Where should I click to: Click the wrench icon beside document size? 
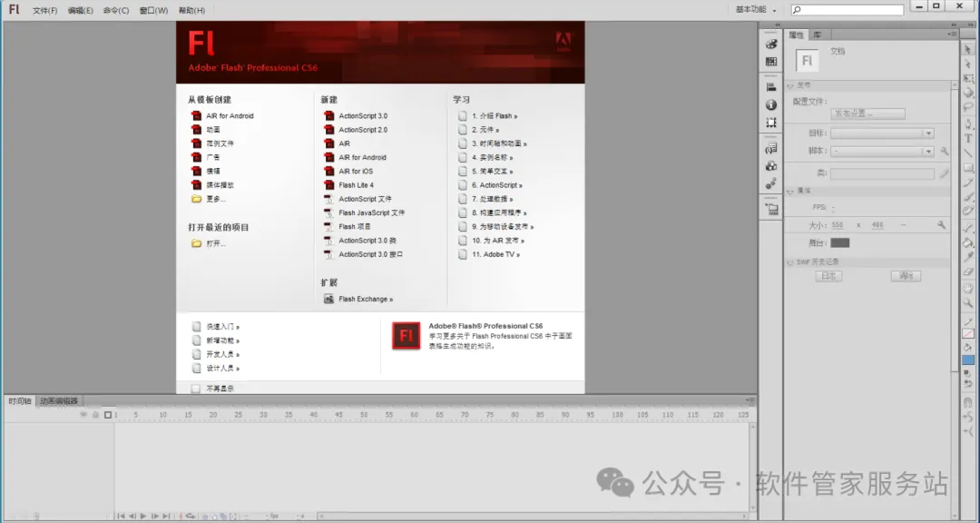941,224
